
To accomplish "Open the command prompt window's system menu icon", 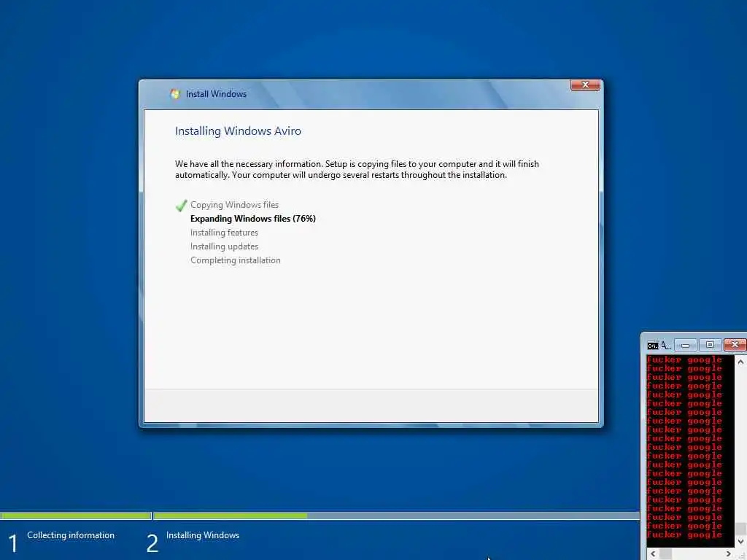I will 653,345.
